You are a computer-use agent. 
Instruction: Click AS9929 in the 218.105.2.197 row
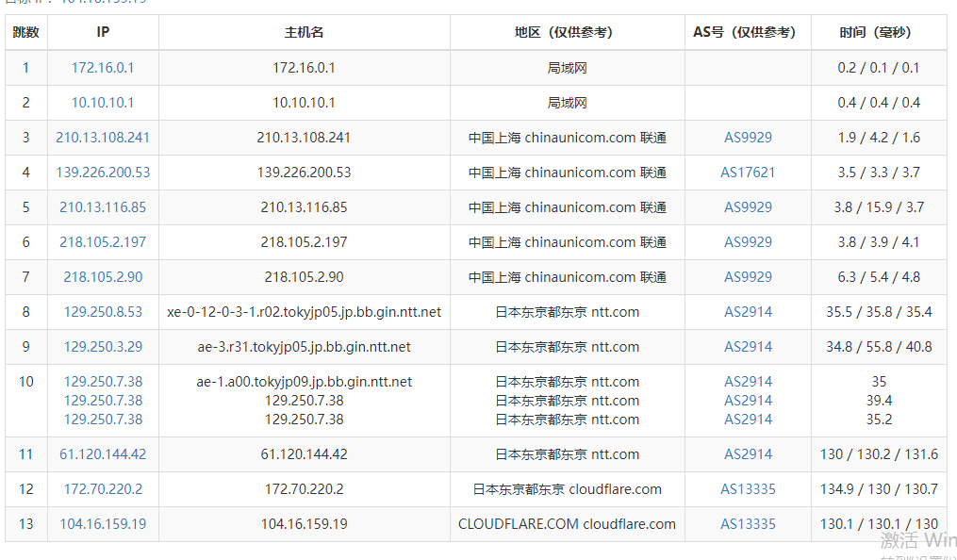tap(748, 241)
